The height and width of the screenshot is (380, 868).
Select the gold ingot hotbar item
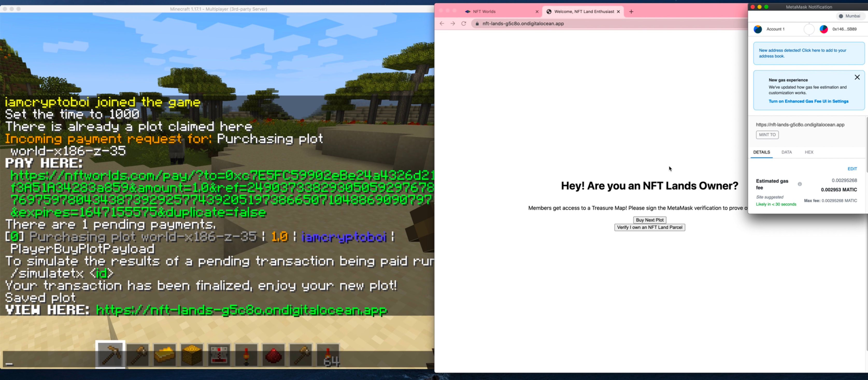(x=165, y=355)
